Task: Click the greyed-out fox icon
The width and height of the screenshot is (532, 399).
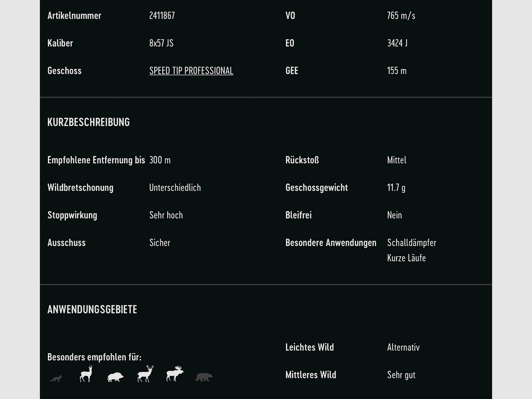Action: [56, 378]
